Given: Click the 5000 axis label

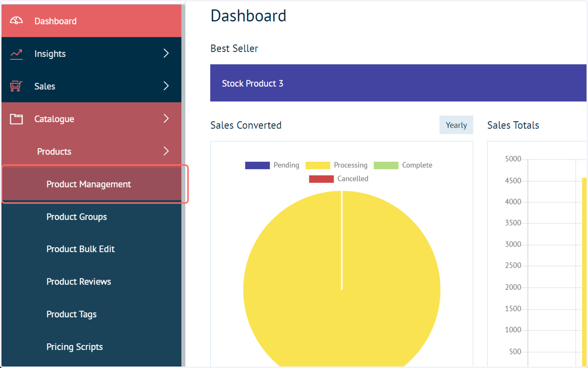Looking at the screenshot, I should pos(513,159).
